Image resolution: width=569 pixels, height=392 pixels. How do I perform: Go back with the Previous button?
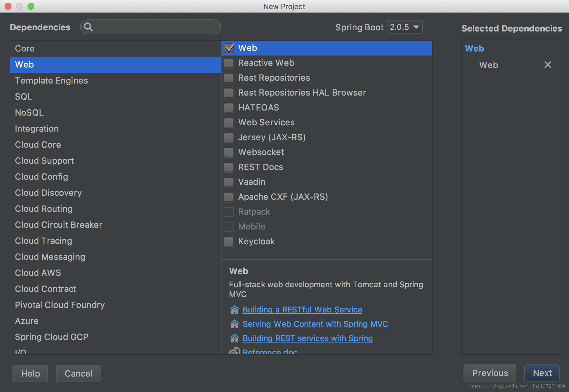pyautogui.click(x=490, y=373)
